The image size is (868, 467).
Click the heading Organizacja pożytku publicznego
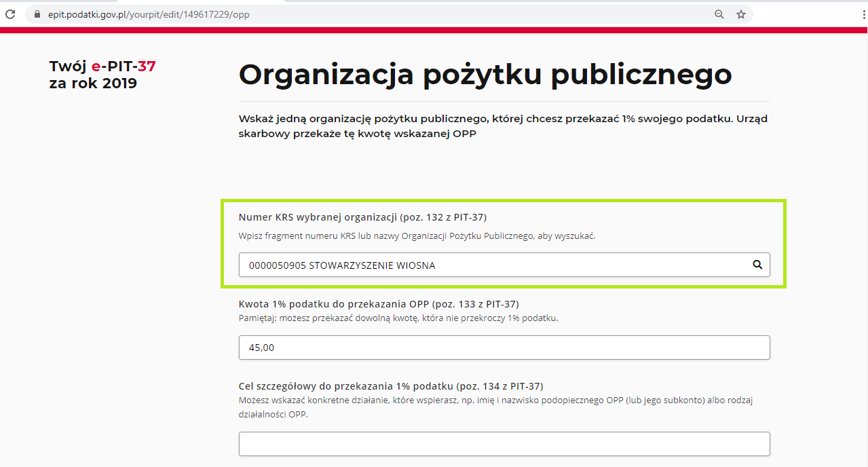pyautogui.click(x=485, y=75)
